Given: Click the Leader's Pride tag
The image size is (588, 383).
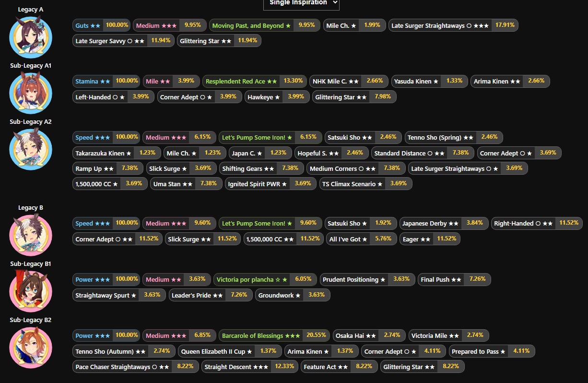Looking at the screenshot, I should pos(210,295).
